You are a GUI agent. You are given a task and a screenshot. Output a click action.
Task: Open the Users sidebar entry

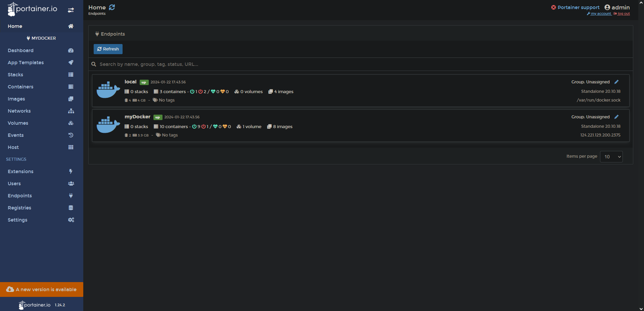click(x=42, y=184)
